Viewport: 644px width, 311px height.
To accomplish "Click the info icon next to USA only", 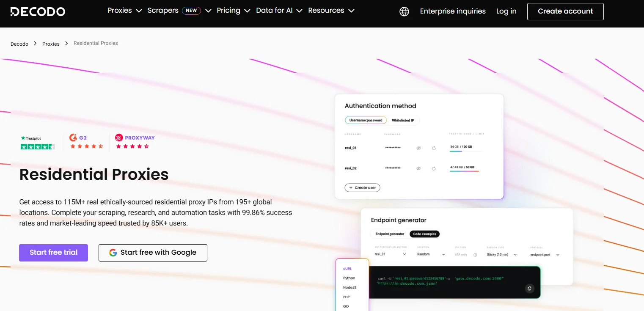I will pyautogui.click(x=475, y=255).
